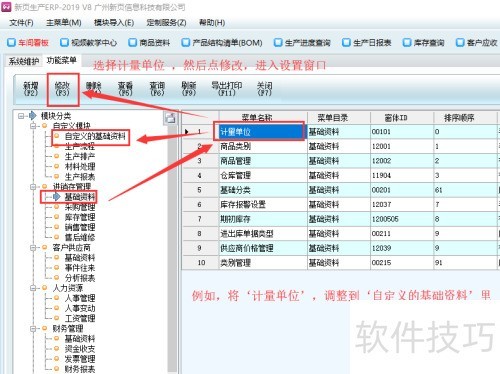Click the printer icon above the tree scrollbar
Screen dimensions: 500x374
(170, 118)
